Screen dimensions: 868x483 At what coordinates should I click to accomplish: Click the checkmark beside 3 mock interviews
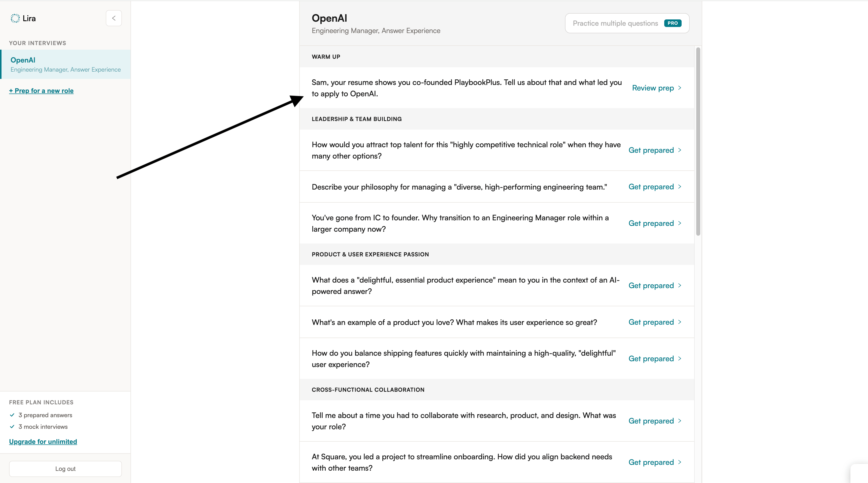pos(12,426)
